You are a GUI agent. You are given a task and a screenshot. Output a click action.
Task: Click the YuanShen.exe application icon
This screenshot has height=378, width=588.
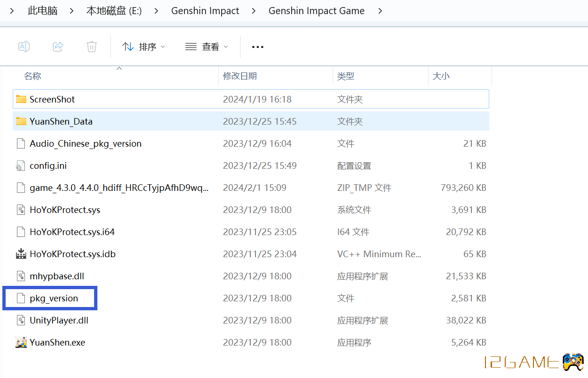pyautogui.click(x=21, y=342)
